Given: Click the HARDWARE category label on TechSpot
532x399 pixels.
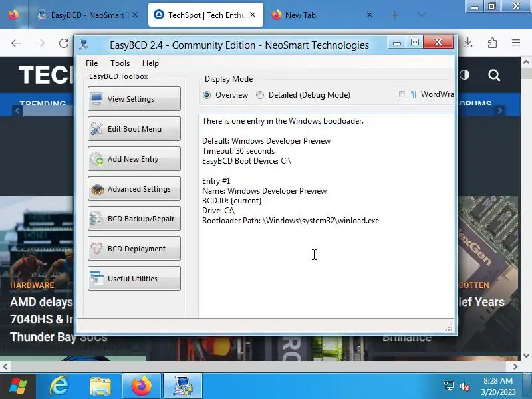Looking at the screenshot, I should (x=32, y=285).
